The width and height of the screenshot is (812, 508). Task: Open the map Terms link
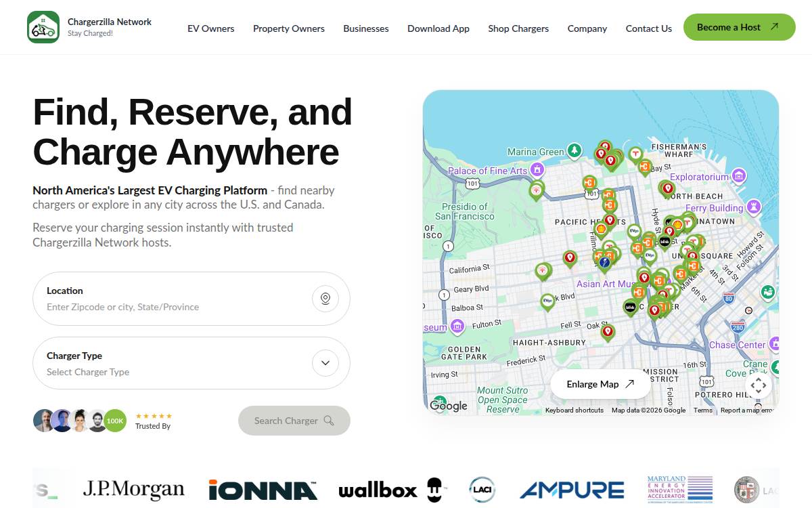pos(703,410)
